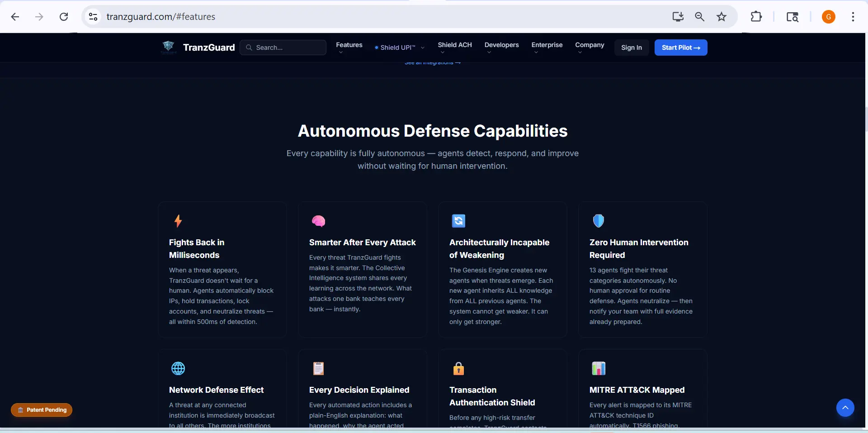Viewport: 868px width, 433px height.
Task: Click the Architecturally Incapable of Weakening title
Action: click(499, 249)
